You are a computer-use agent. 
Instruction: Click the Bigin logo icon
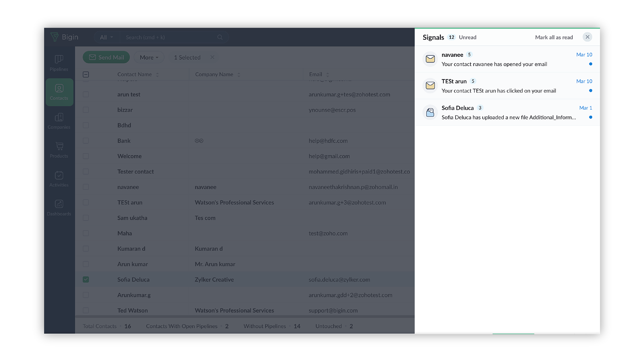(55, 37)
